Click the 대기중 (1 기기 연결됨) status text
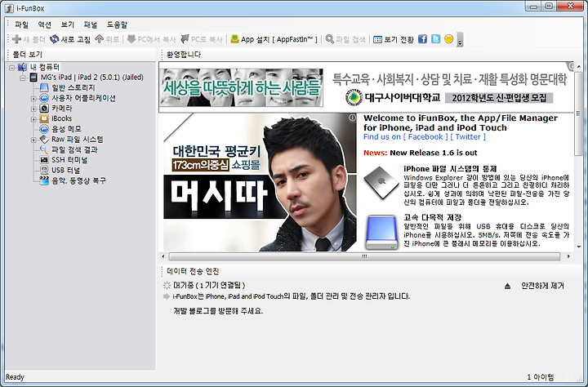 point(209,286)
